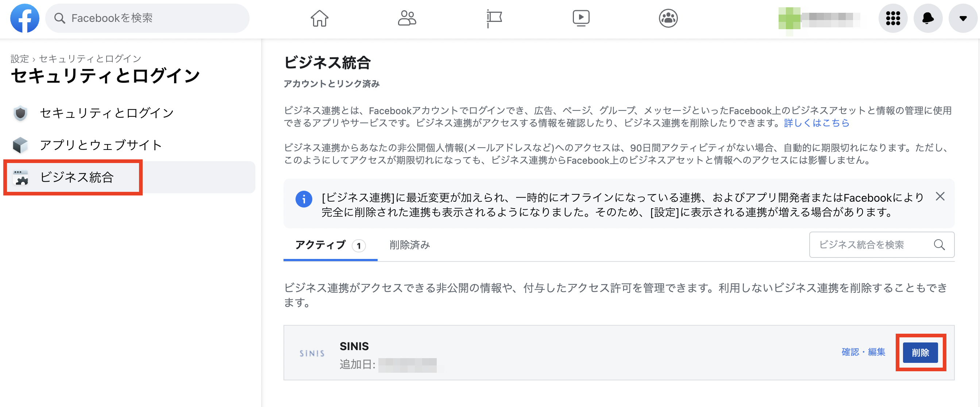This screenshot has height=407, width=980.
Task: Switch to the 削除済み tab
Action: pyautogui.click(x=409, y=245)
